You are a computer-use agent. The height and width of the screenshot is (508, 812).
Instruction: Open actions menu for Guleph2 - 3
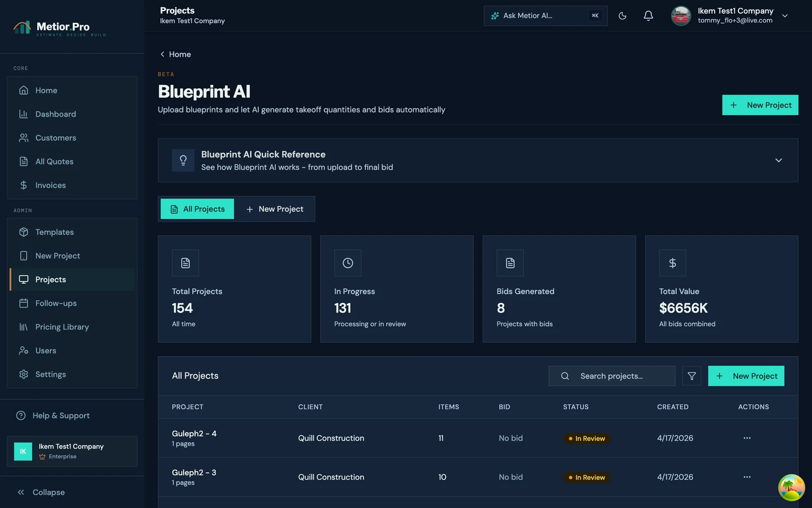[747, 477]
